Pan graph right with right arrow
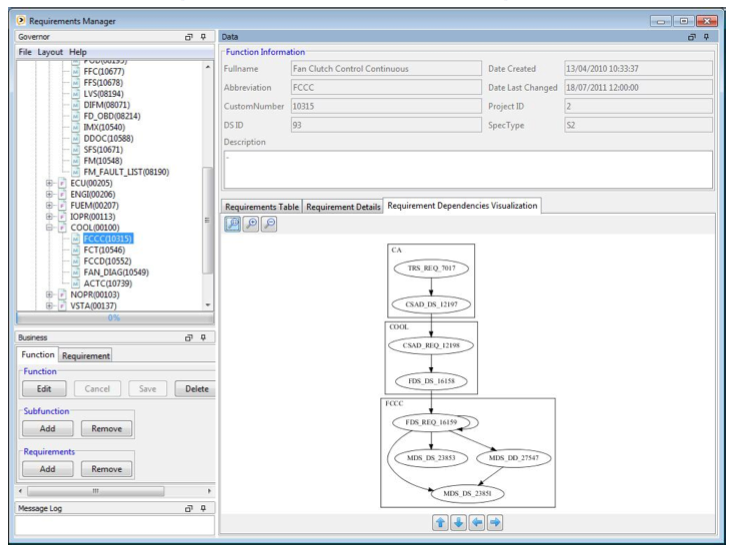The height and width of the screenshot is (552, 734). (x=495, y=523)
